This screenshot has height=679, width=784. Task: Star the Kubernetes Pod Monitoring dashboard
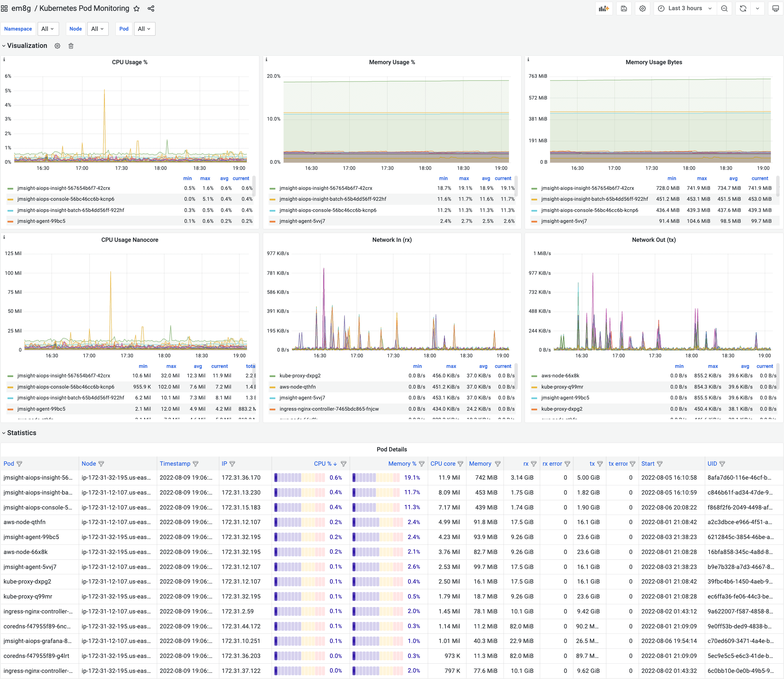(137, 8)
